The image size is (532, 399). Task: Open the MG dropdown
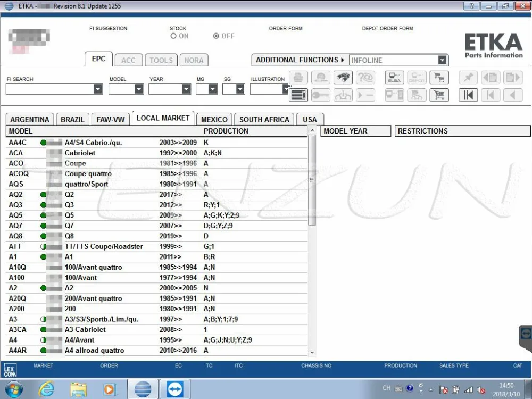(x=213, y=89)
